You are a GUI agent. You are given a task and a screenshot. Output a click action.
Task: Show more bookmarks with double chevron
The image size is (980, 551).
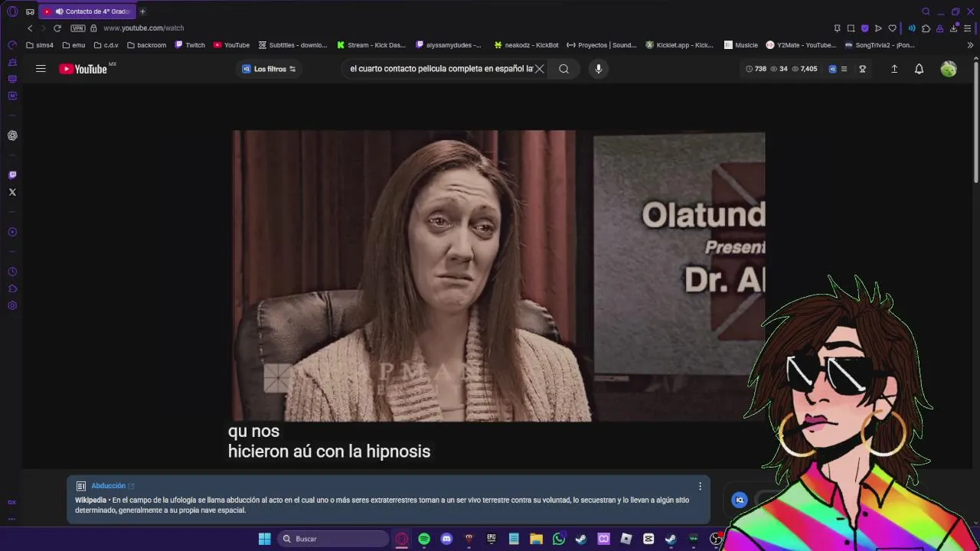[970, 45]
